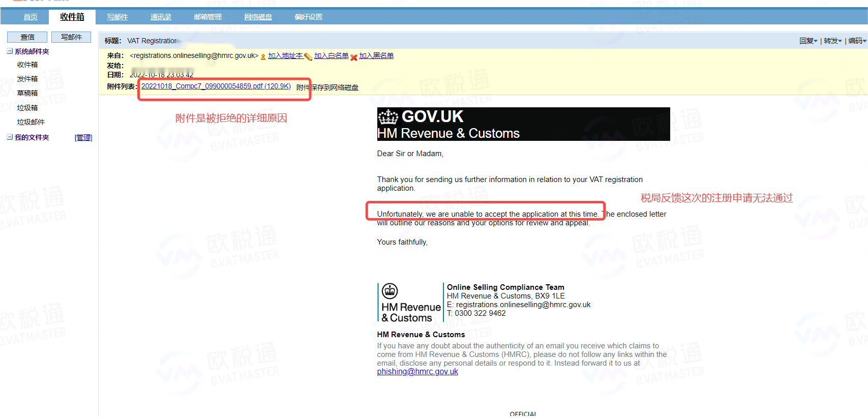
Task: Click the phishing@hmrc.gov.uk email link
Action: tap(417, 372)
